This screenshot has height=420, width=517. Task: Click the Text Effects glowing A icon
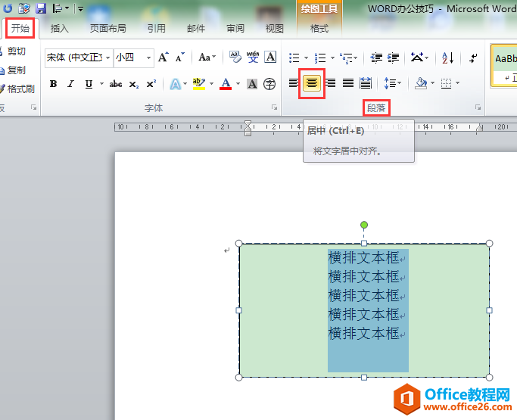[174, 84]
